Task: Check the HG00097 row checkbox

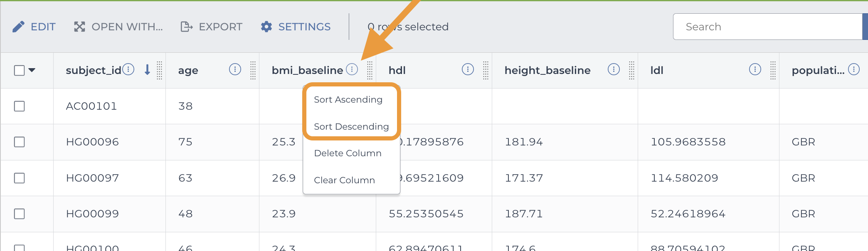Action: click(x=19, y=178)
